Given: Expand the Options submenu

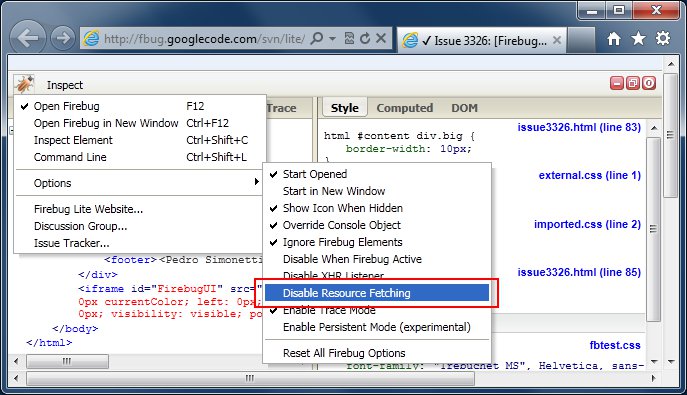Looking at the screenshot, I should pos(140,183).
